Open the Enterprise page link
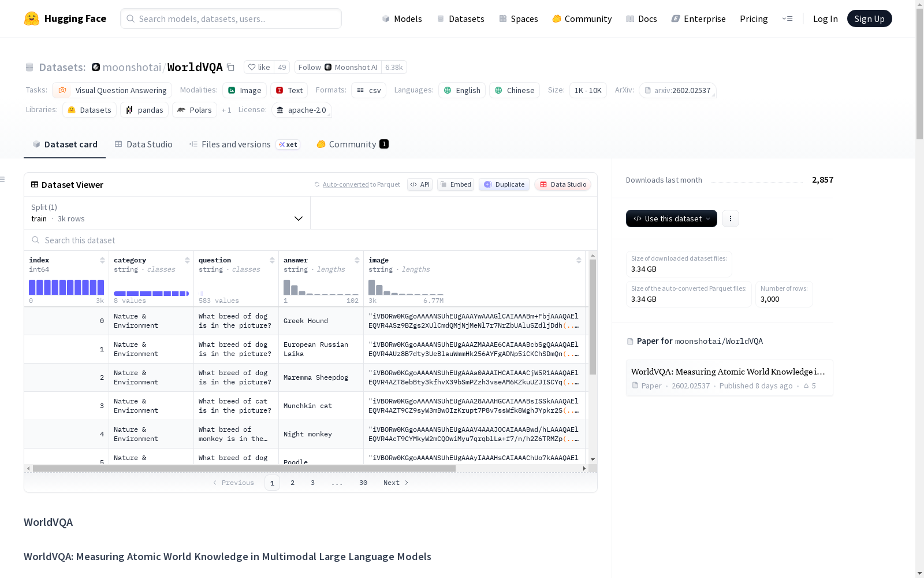924x578 pixels. (x=698, y=18)
